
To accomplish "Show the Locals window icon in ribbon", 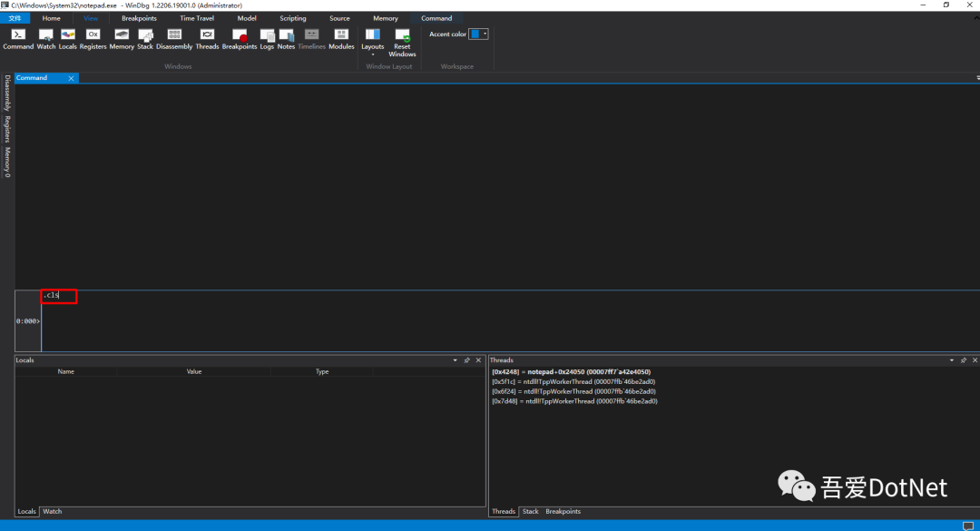I will coord(67,39).
